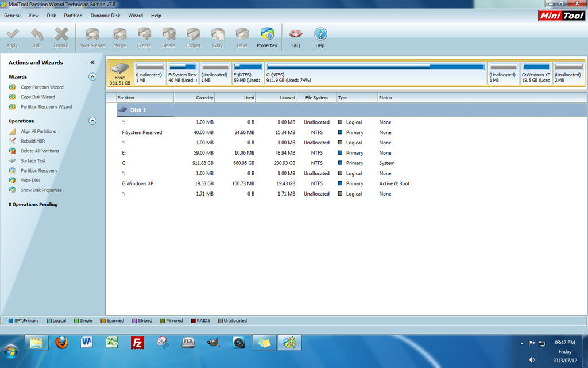The image size is (588, 368).
Task: Start the Surface Test operation
Action: (x=33, y=160)
